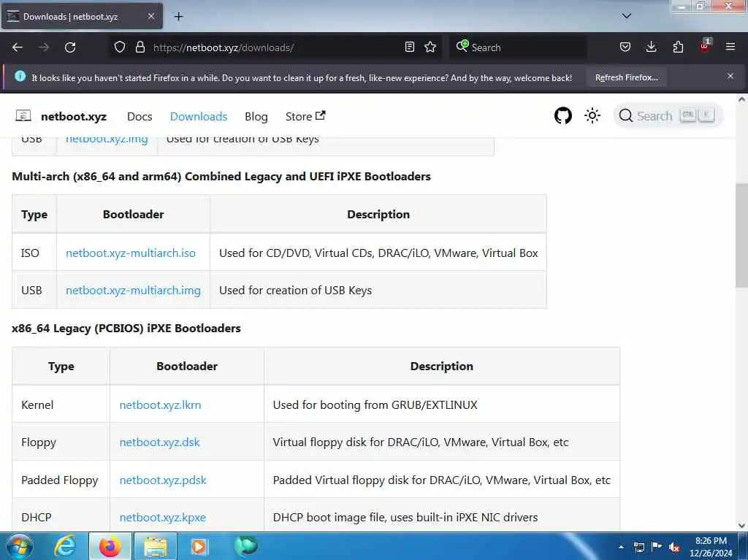Bookmark this page with the star icon
The width and height of the screenshot is (748, 560).
pos(430,47)
